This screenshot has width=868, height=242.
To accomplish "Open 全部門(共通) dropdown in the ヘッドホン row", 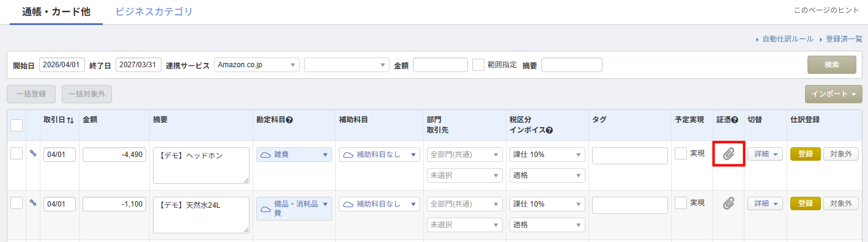I will [464, 155].
